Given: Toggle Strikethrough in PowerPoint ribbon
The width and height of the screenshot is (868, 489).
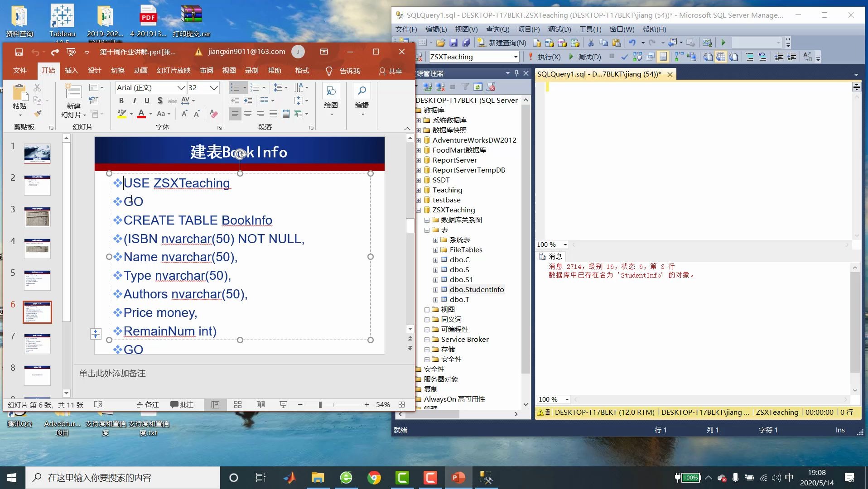Looking at the screenshot, I should pos(173,101).
